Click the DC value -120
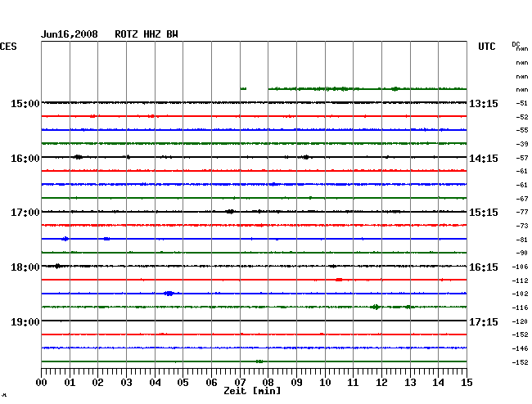Image resolution: width=532 pixels, height=404 pixels. pyautogui.click(x=520, y=321)
